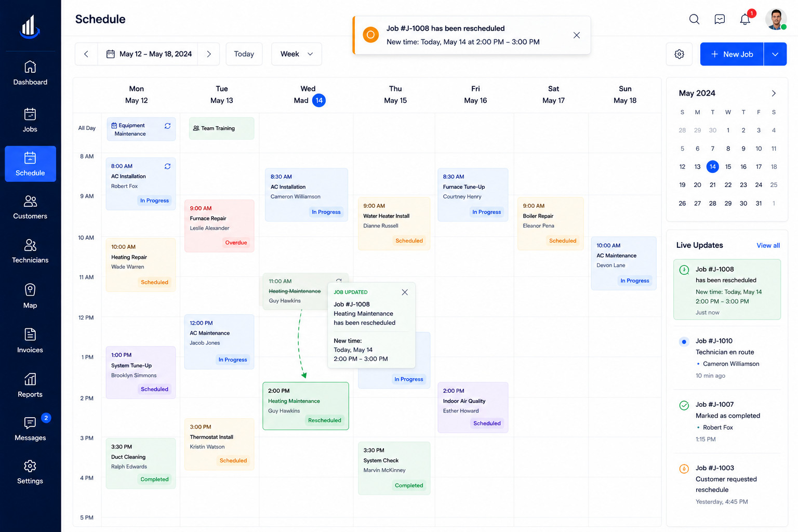Click Completed badge on Duct Cleaning
This screenshot has width=798, height=532.
point(154,480)
